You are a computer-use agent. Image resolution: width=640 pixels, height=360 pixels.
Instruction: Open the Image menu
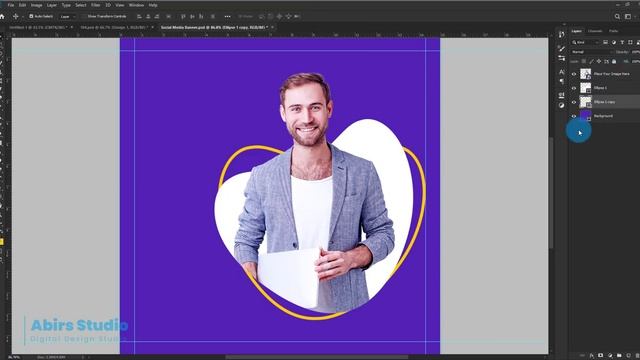[36, 5]
